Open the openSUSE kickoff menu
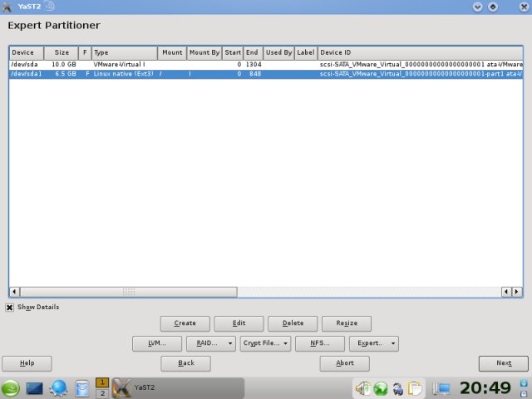532x399 pixels. [10, 389]
